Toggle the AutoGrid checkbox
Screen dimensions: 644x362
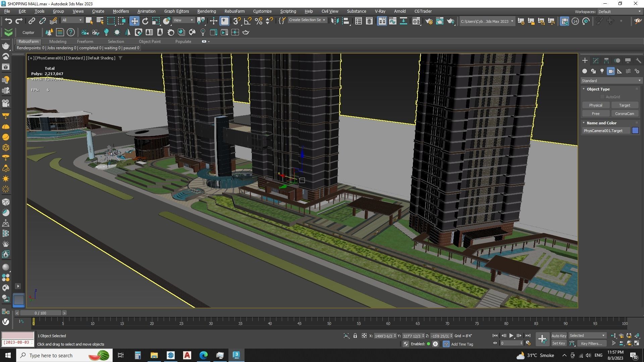point(602,97)
